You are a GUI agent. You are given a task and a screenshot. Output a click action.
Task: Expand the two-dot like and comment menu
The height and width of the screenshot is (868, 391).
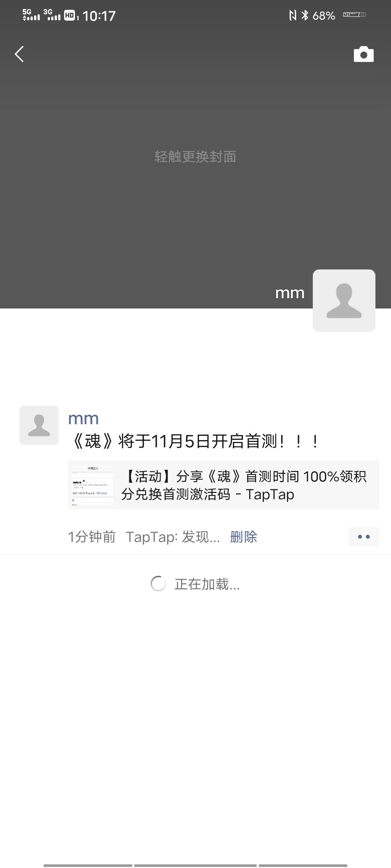point(364,537)
